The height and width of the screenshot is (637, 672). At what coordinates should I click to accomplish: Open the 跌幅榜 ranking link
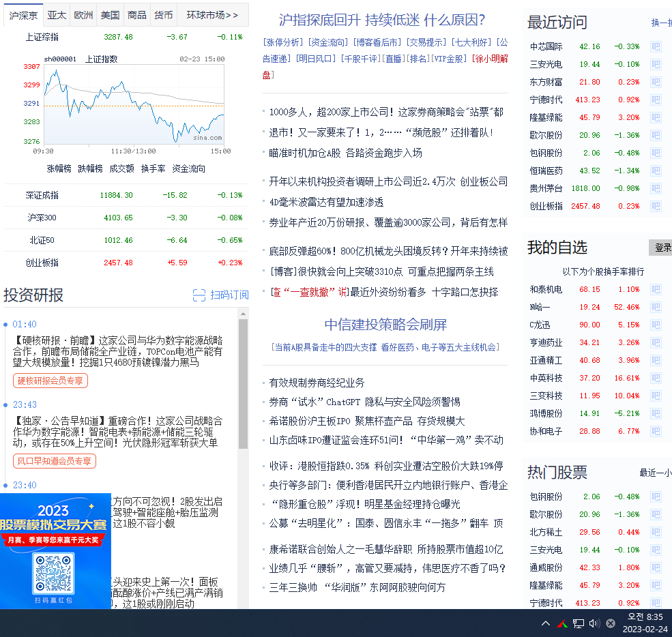point(91,168)
